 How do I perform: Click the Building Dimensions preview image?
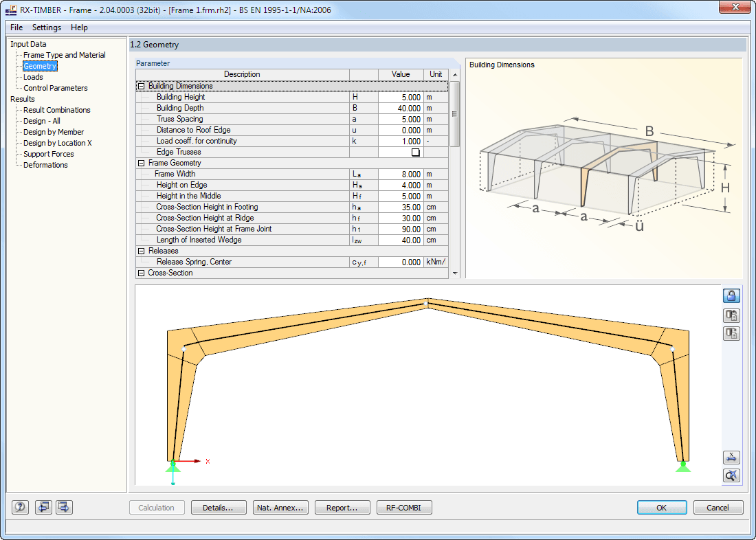coord(603,169)
